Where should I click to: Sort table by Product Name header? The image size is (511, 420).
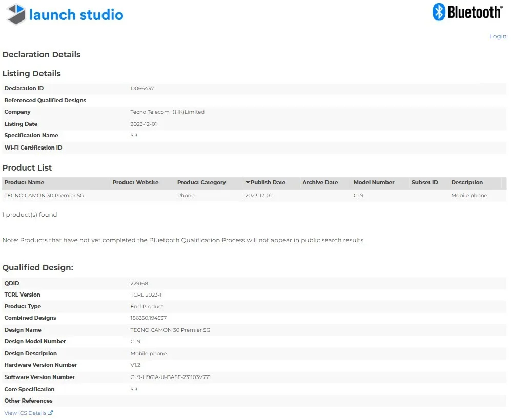pyautogui.click(x=24, y=182)
